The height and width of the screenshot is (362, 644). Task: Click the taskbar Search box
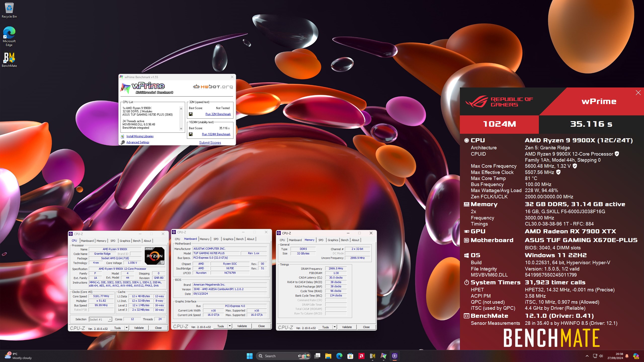click(x=284, y=356)
